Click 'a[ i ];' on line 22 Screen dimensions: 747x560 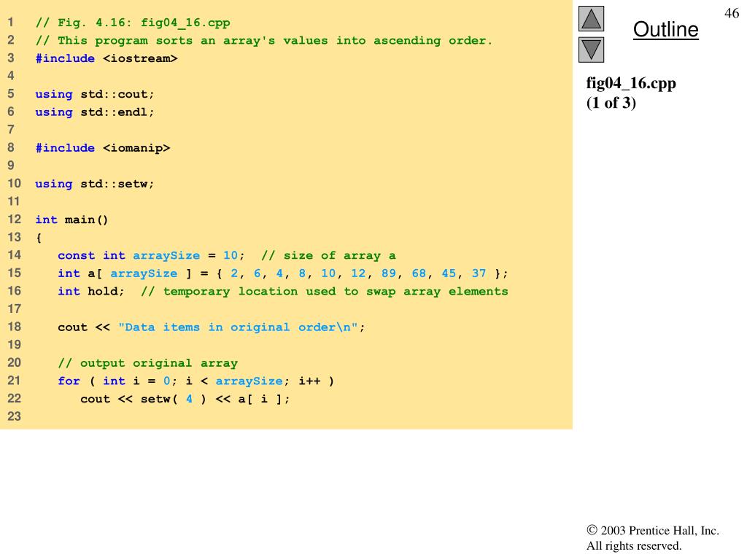[x=263, y=399]
